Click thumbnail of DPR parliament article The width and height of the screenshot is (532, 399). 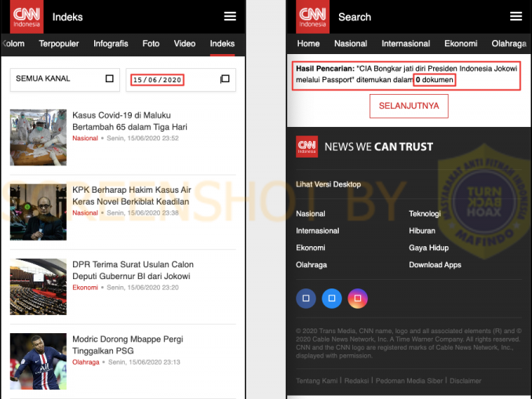click(38, 286)
